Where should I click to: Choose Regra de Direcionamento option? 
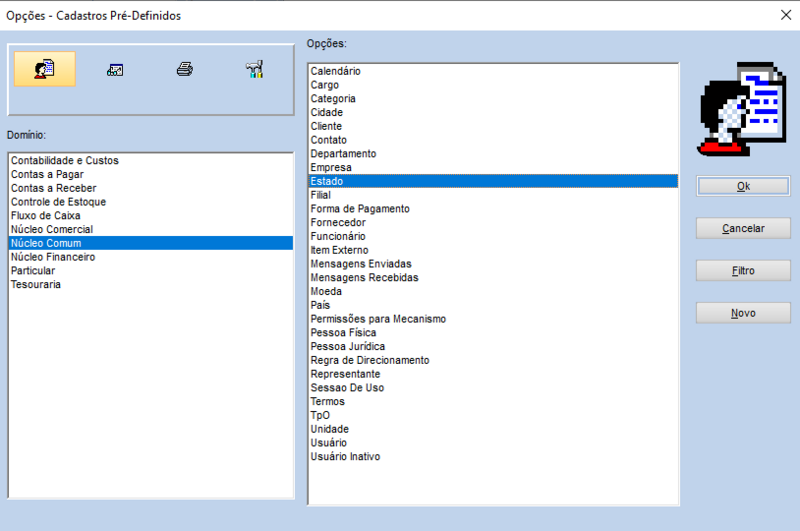point(369,360)
